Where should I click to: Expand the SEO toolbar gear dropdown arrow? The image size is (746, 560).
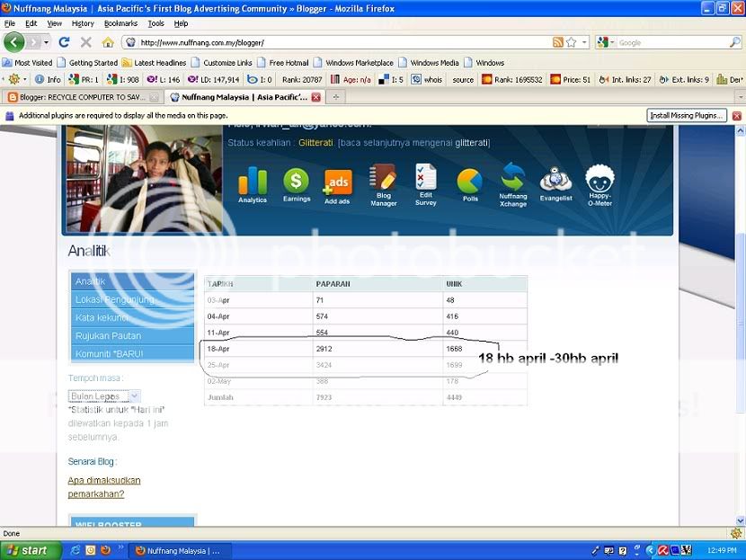point(25,79)
